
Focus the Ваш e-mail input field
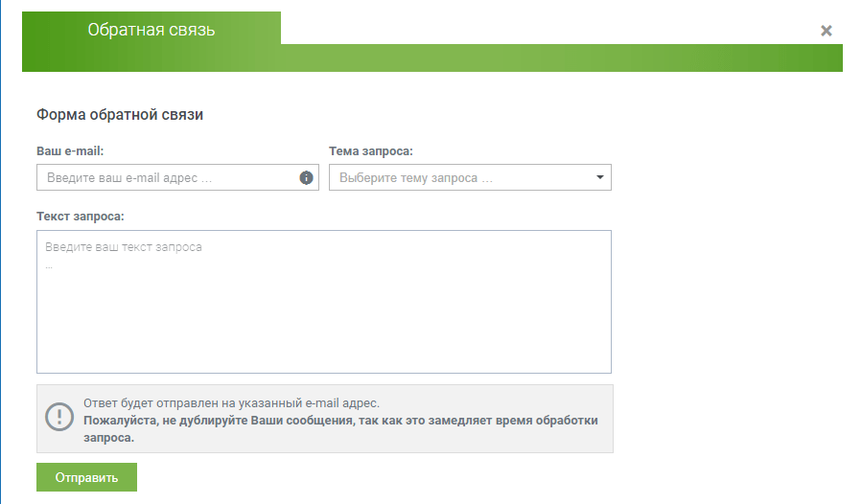coord(177,177)
